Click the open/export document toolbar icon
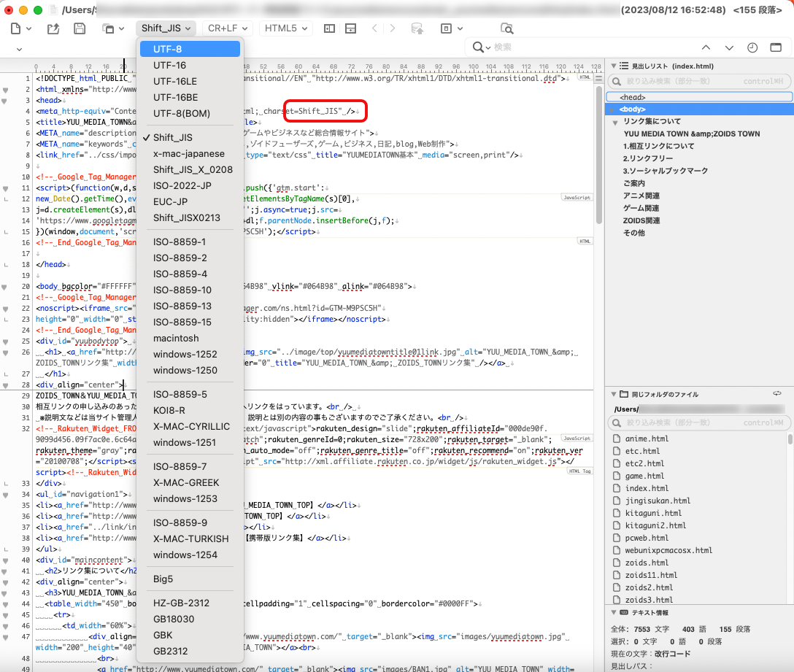Viewport: 794px width, 672px height. (x=53, y=28)
